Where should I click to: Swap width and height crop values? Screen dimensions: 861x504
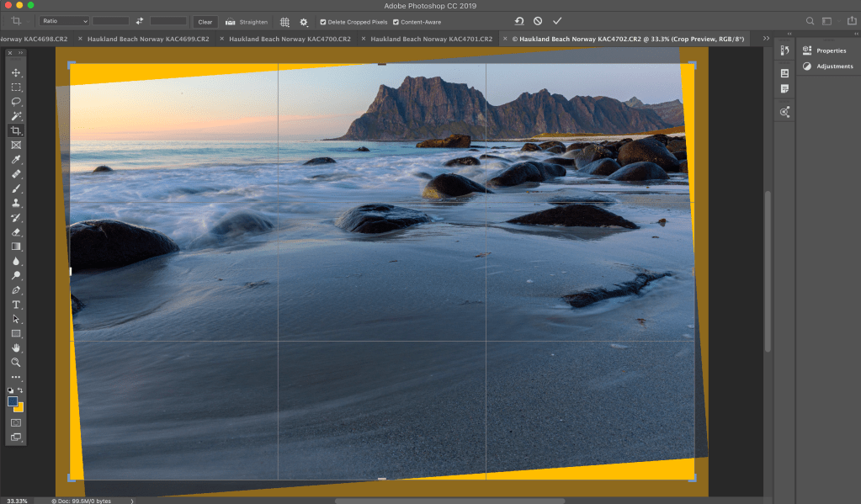pos(140,20)
